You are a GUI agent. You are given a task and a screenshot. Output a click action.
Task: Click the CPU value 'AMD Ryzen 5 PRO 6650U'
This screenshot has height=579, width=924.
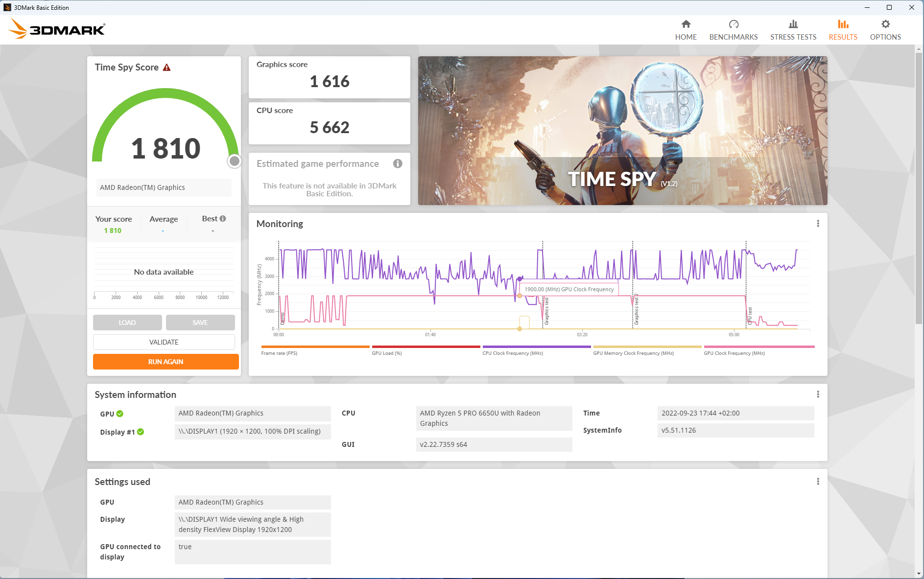494,418
